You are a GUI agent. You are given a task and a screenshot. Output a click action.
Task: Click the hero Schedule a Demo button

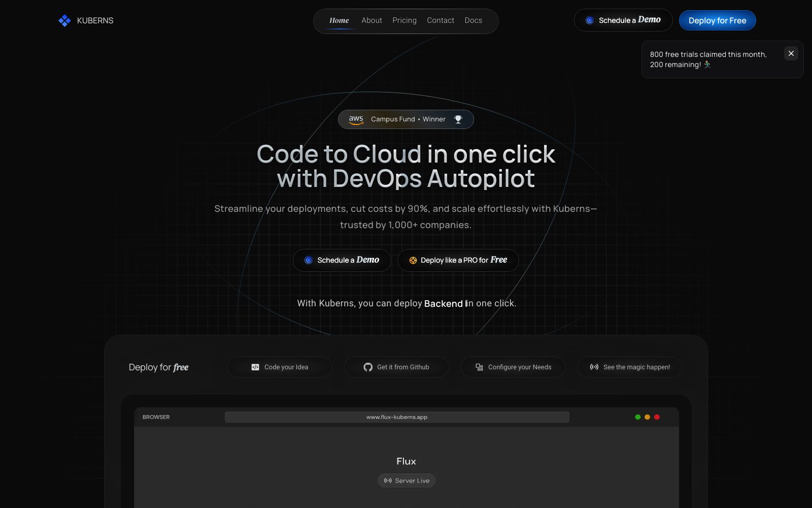tap(342, 260)
